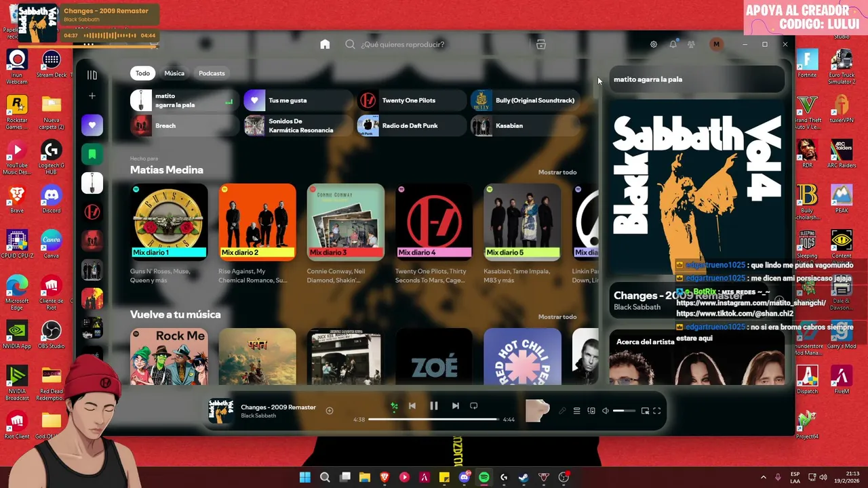Toggle repeat mode in player bar
Image resolution: width=868 pixels, height=488 pixels.
[474, 406]
